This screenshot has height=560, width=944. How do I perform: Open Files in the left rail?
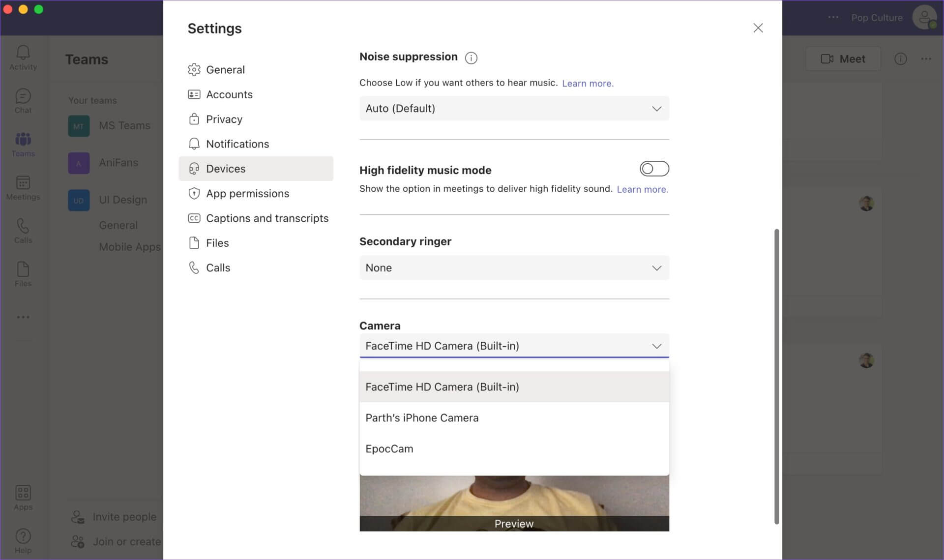point(23,274)
